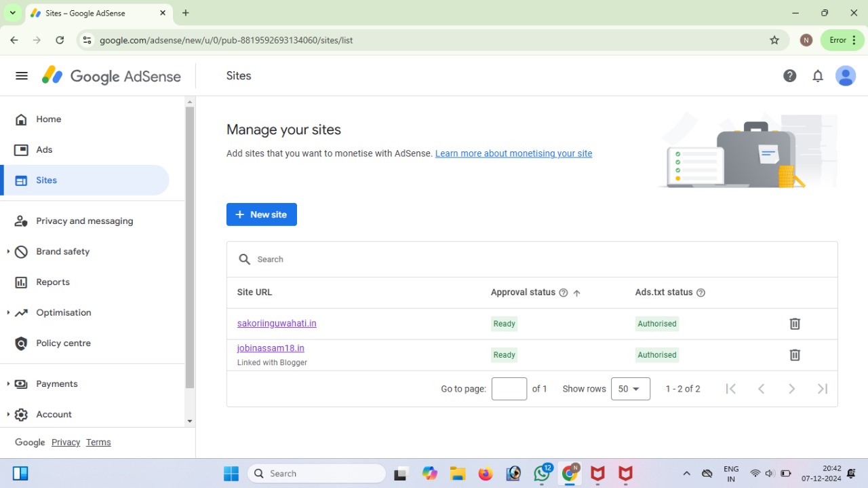Click the ENG IN language indicator
The width and height of the screenshot is (868, 488).
tap(731, 474)
